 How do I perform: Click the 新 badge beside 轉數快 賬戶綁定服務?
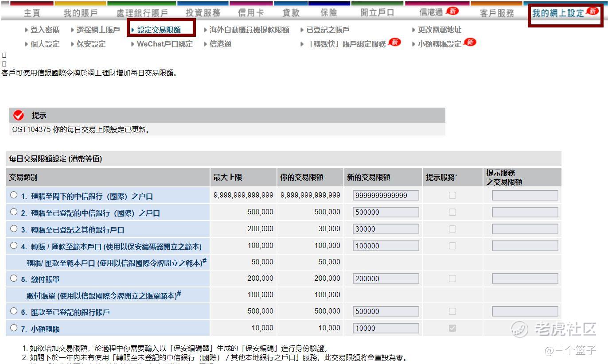[x=394, y=43]
